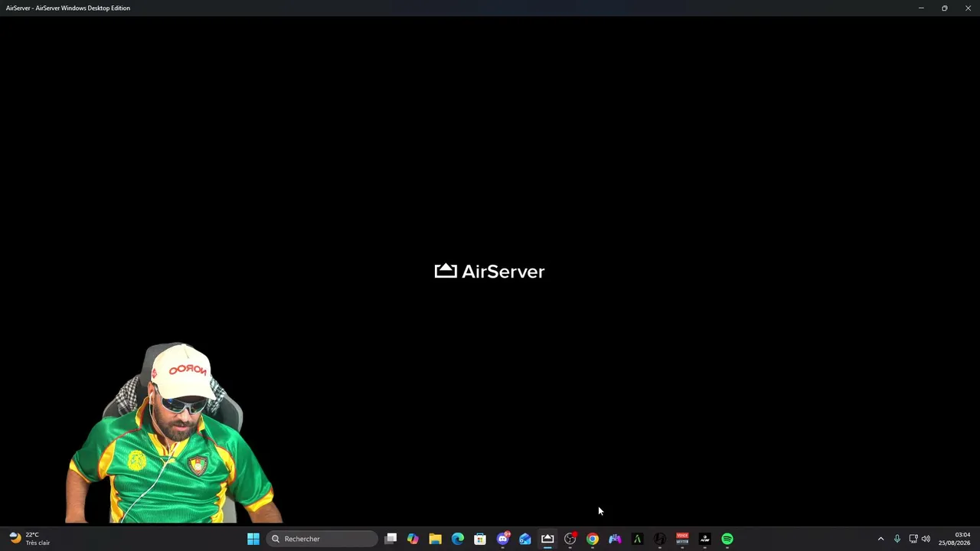This screenshot has height=551, width=980.
Task: Open Voicemeeter from the taskbar
Action: 682,539
